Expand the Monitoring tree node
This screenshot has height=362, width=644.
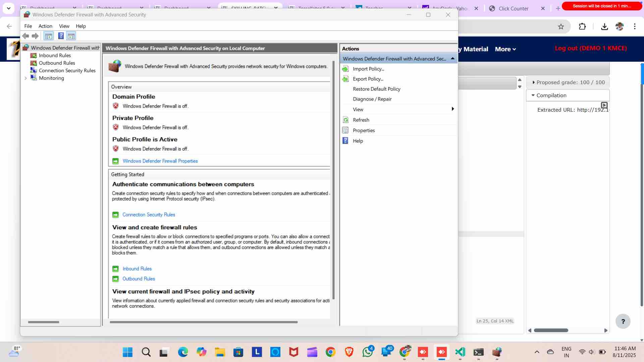pyautogui.click(x=26, y=78)
